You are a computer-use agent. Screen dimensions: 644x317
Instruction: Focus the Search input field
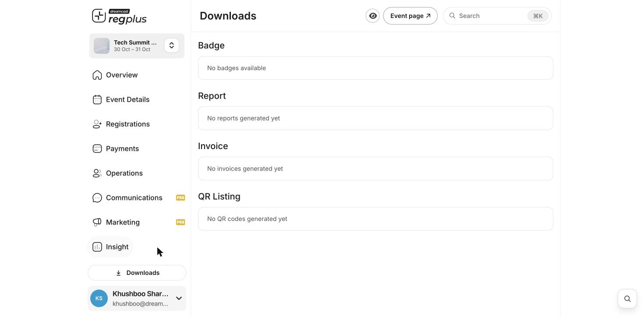(x=497, y=16)
